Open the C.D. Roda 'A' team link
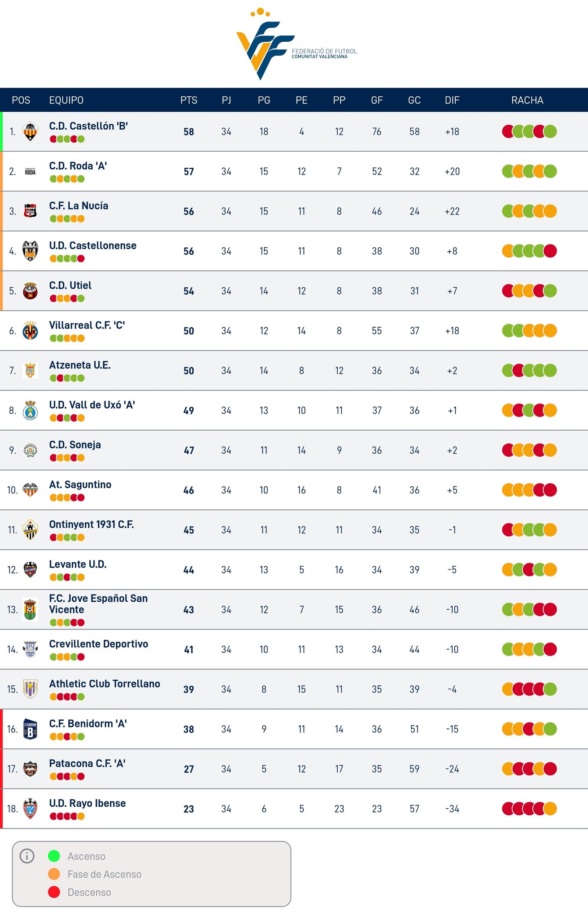The image size is (588, 919). click(x=78, y=166)
